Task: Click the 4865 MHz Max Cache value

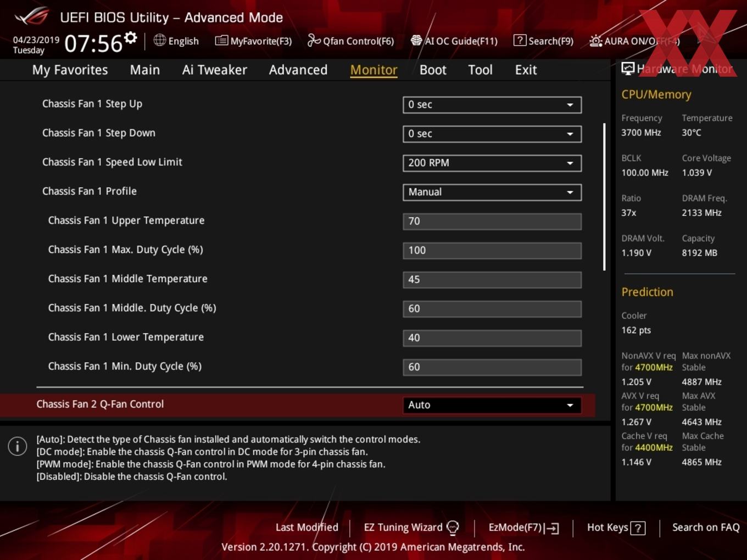Action: pyautogui.click(x=701, y=462)
